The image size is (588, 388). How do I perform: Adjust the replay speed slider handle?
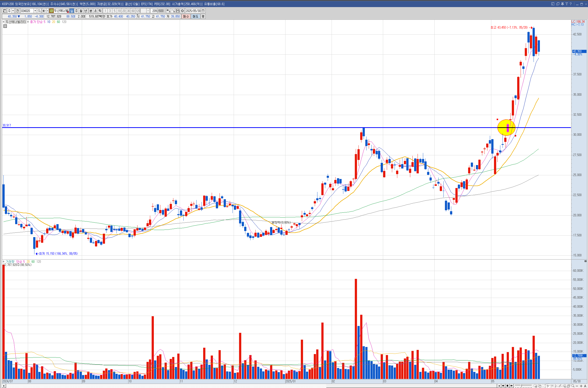(x=521, y=386)
